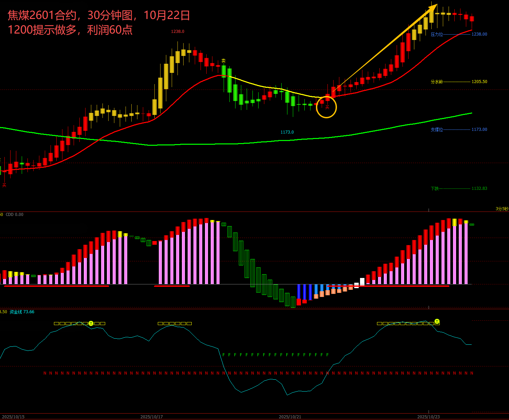Click the 买 buy marker at bottom-left of price chart
Screen dimensions: 509x420
[x=4, y=185]
